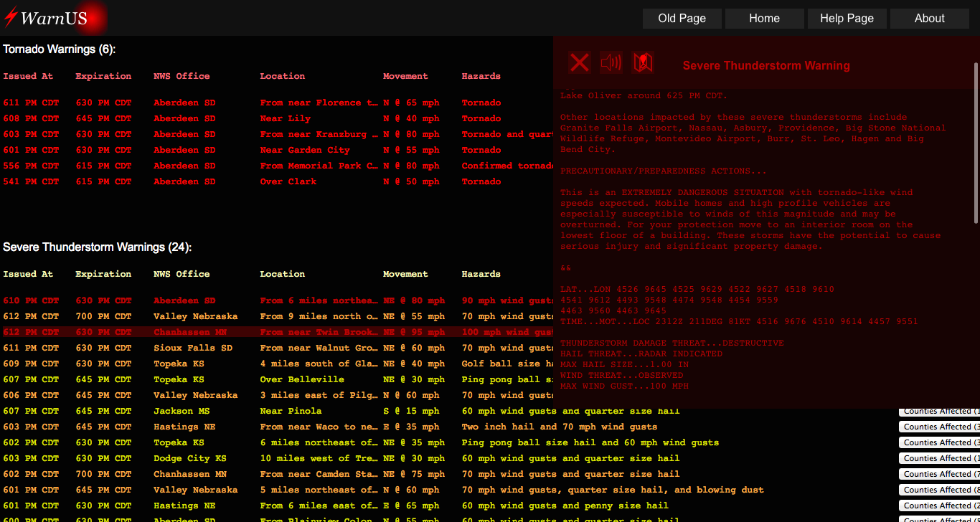Click 'Two inch hail and 70 mph wind gusts' hazard
This screenshot has width=980, height=522.
(560, 427)
